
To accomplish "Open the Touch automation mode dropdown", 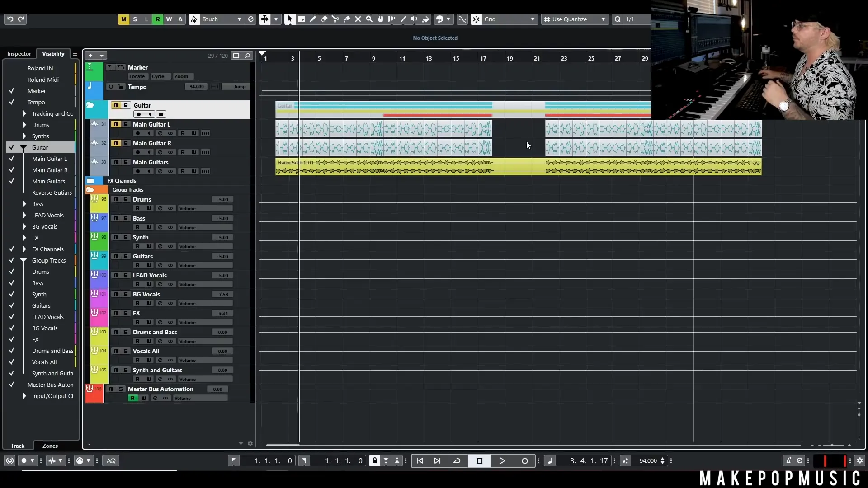I will click(x=222, y=19).
